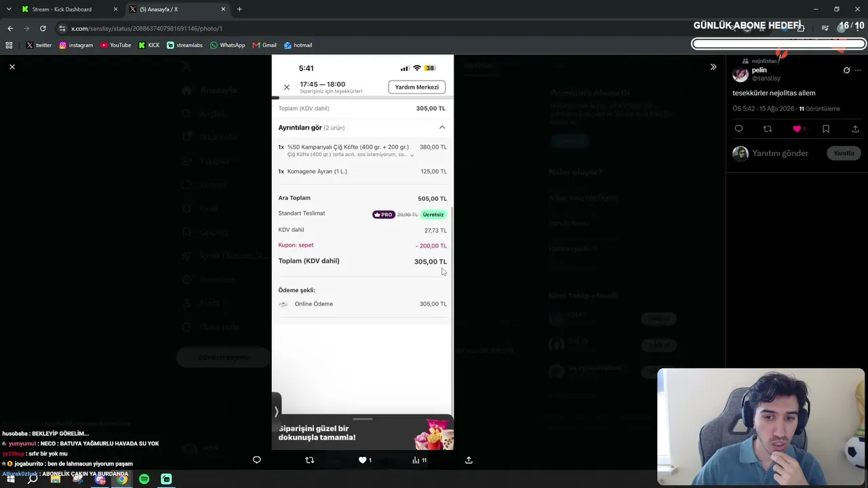868x488 pixels.
Task: Open the streamlabs bookmark
Action: click(184, 45)
